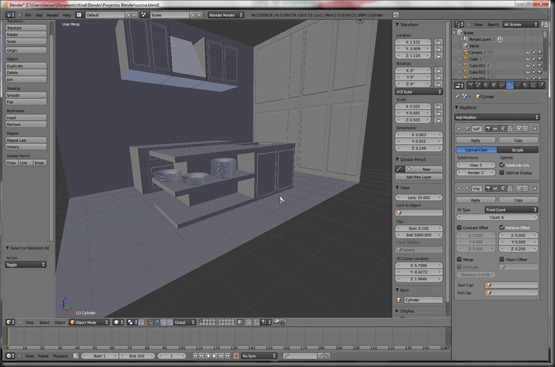The width and height of the screenshot is (555, 367).
Task: Remove the Array modifier with X icon
Action: coord(534,188)
